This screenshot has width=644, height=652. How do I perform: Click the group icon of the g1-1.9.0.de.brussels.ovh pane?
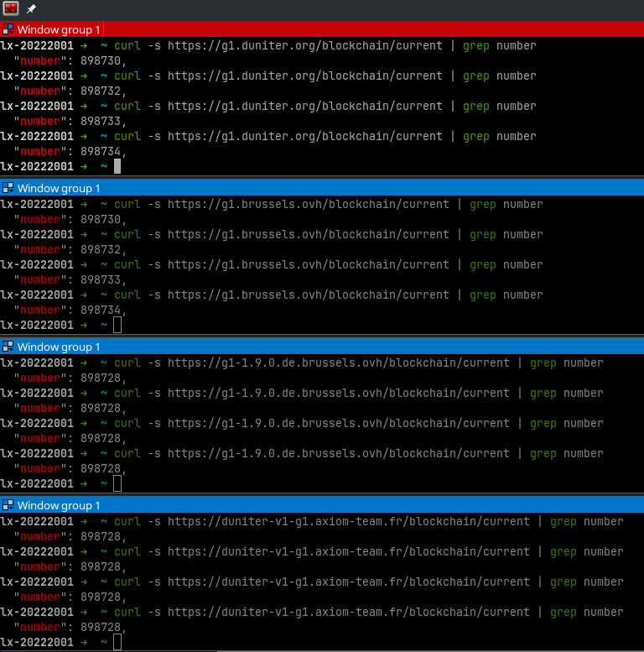click(8, 347)
